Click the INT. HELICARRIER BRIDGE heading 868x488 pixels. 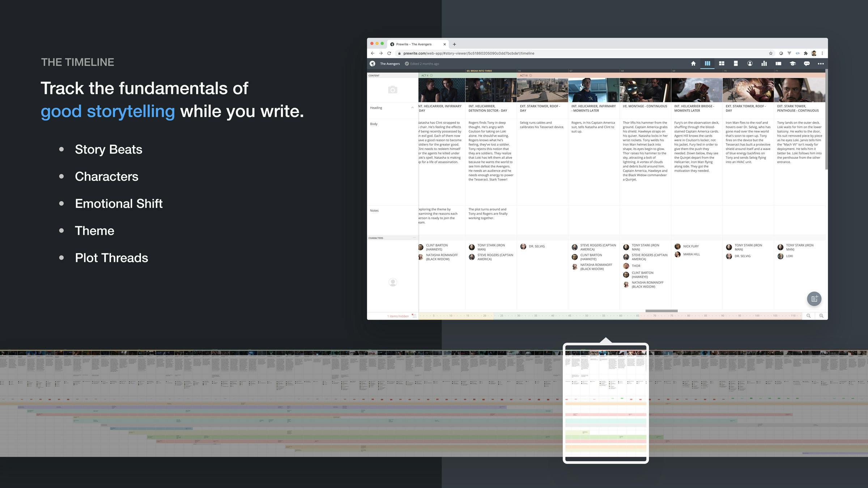(x=694, y=108)
